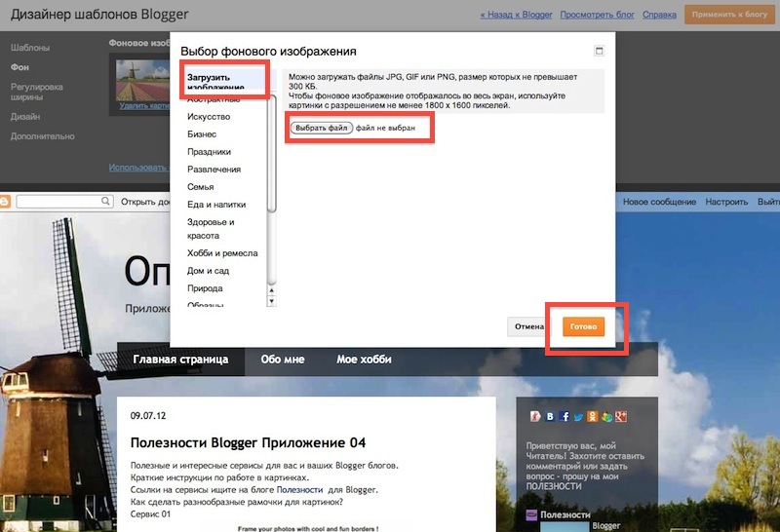The image size is (780, 532).
Task: Select Развлечения category
Action: (214, 169)
